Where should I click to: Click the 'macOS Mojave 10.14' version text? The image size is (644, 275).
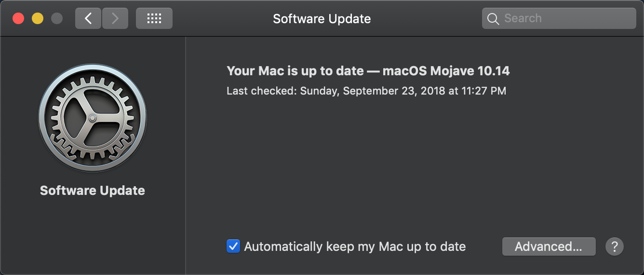(446, 71)
